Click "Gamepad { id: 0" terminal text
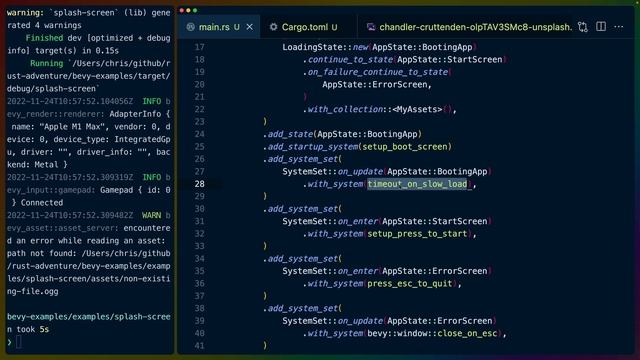Screen dimensions: 640x360 click(135, 190)
